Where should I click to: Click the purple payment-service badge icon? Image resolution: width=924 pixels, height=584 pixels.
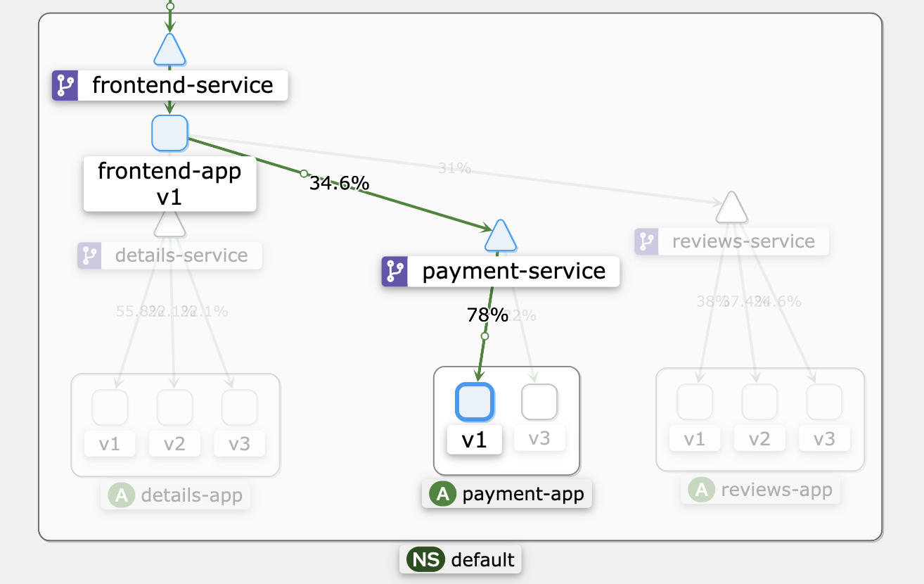tap(395, 271)
